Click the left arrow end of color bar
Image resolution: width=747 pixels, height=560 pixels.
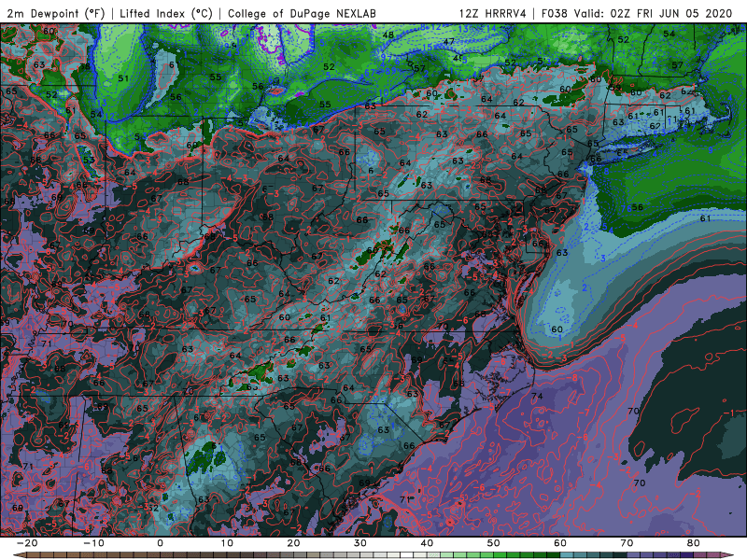click(x=19, y=555)
